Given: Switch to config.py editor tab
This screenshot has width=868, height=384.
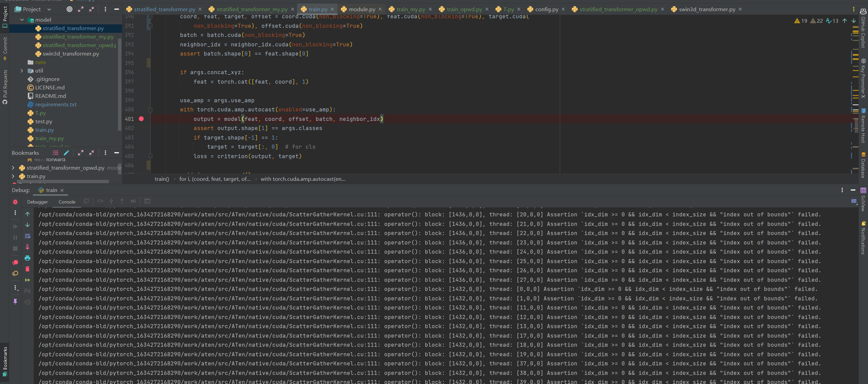Looking at the screenshot, I should pos(547,9).
